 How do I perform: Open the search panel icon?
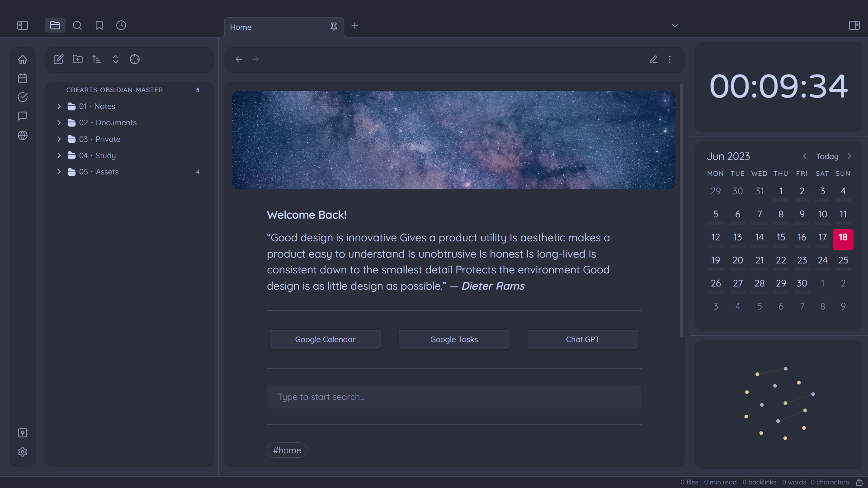pyautogui.click(x=77, y=25)
